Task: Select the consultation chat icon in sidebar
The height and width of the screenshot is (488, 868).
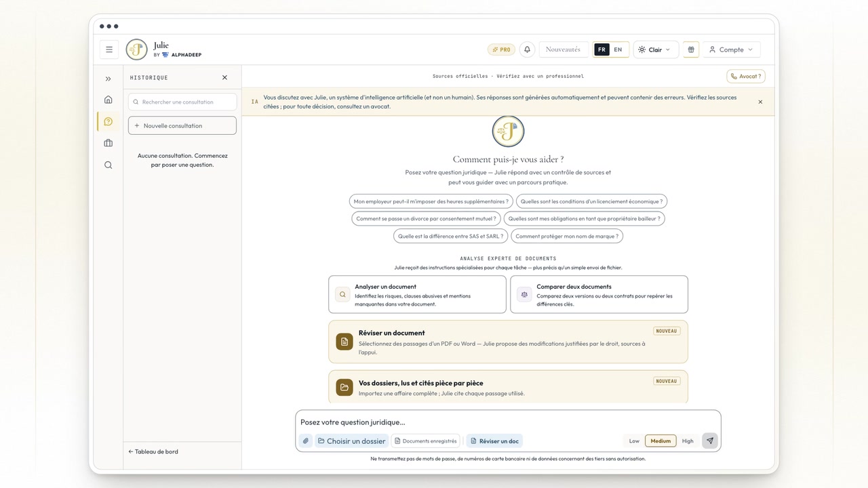Action: (x=108, y=121)
